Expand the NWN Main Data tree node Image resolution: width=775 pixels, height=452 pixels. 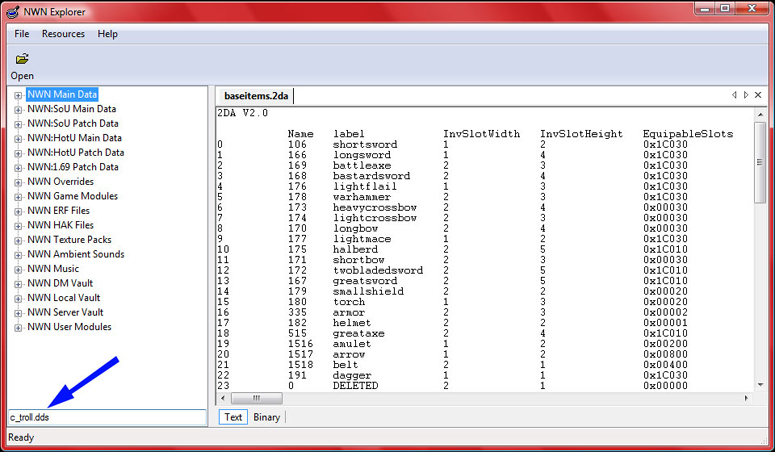pyautogui.click(x=18, y=95)
